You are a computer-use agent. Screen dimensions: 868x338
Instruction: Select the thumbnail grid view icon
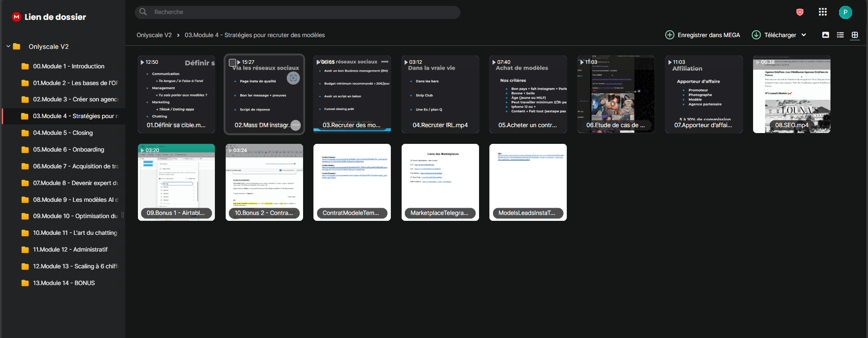855,35
